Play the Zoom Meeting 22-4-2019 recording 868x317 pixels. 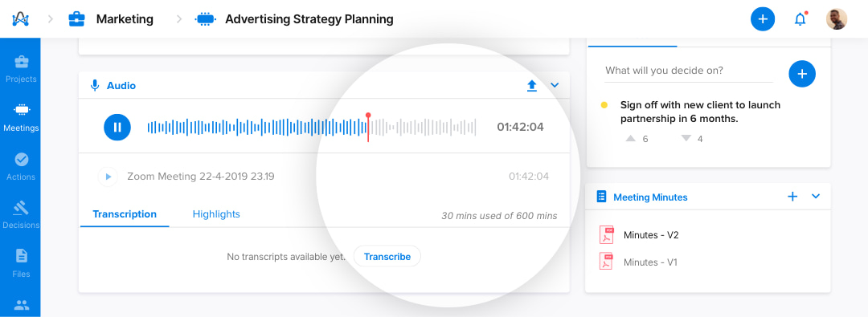(108, 177)
